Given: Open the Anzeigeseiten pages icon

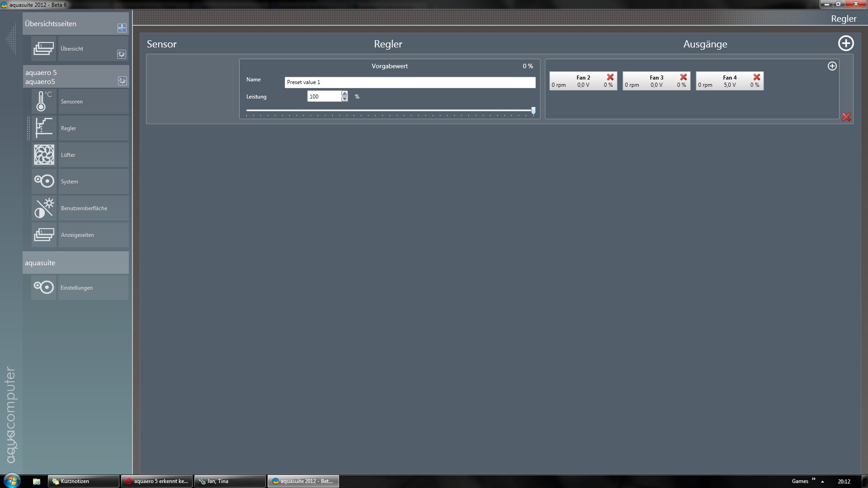Looking at the screenshot, I should (44, 235).
